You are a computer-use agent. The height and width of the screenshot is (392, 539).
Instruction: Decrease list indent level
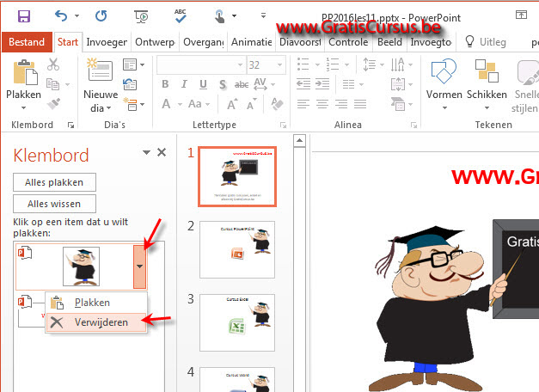[303, 83]
